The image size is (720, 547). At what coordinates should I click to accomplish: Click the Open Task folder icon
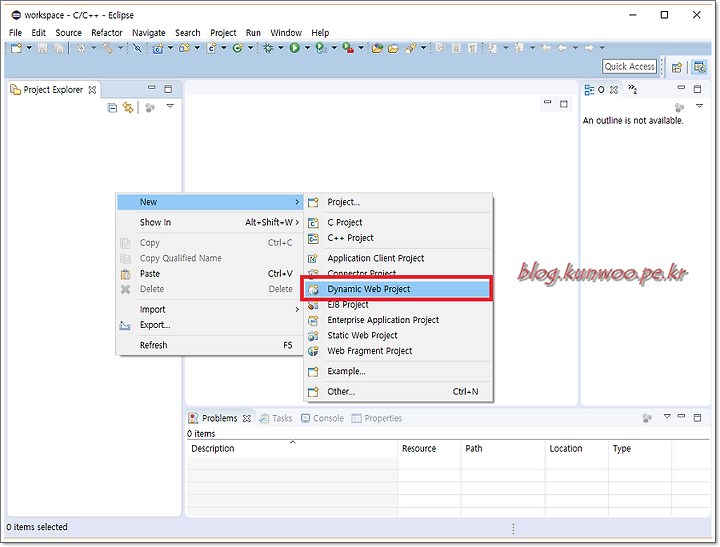coord(393,48)
